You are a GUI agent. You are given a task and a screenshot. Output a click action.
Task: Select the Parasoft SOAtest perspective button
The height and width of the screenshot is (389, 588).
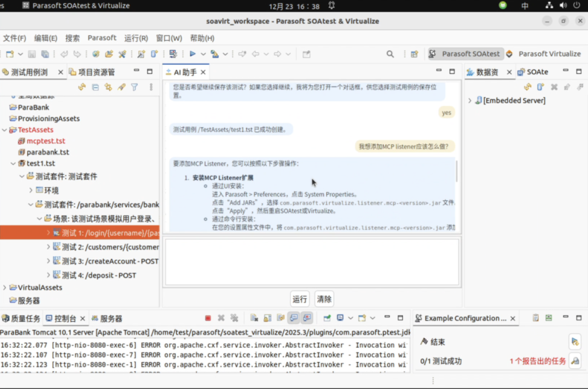click(465, 54)
